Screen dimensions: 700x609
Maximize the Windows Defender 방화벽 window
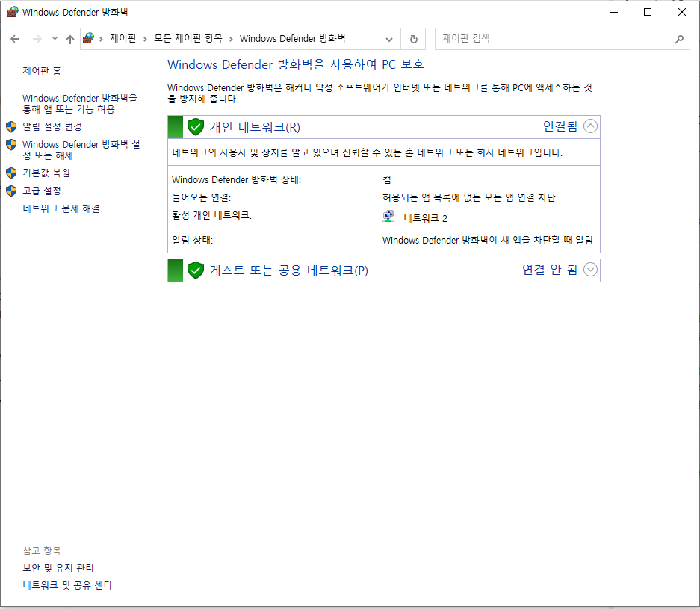647,12
